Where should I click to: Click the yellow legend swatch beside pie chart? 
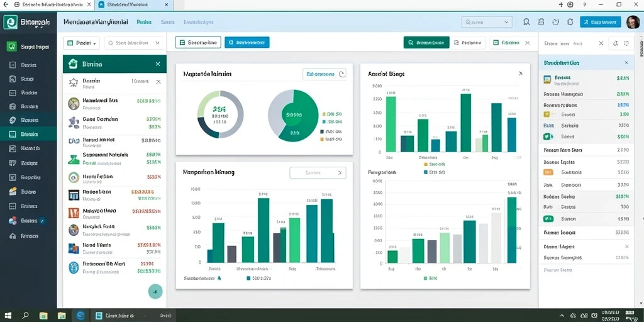pyautogui.click(x=324, y=114)
